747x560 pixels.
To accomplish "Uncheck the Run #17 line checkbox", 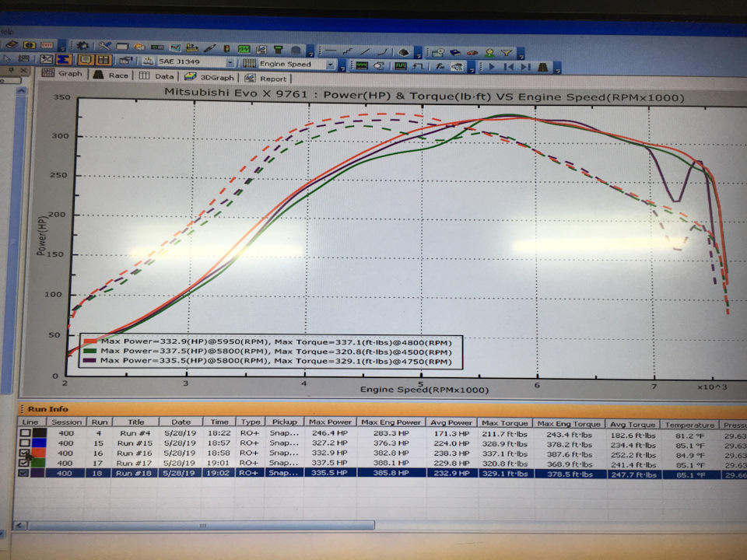I will point(24,463).
